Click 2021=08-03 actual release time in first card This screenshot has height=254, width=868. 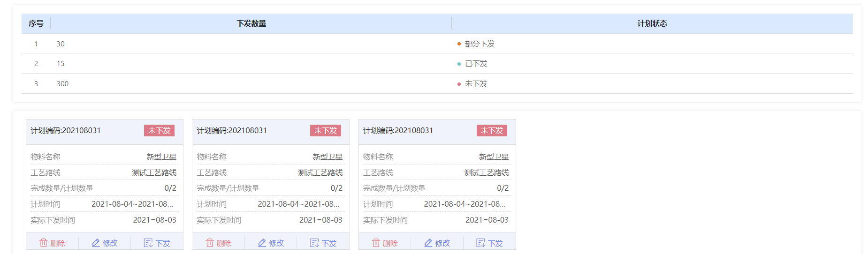coord(154,220)
